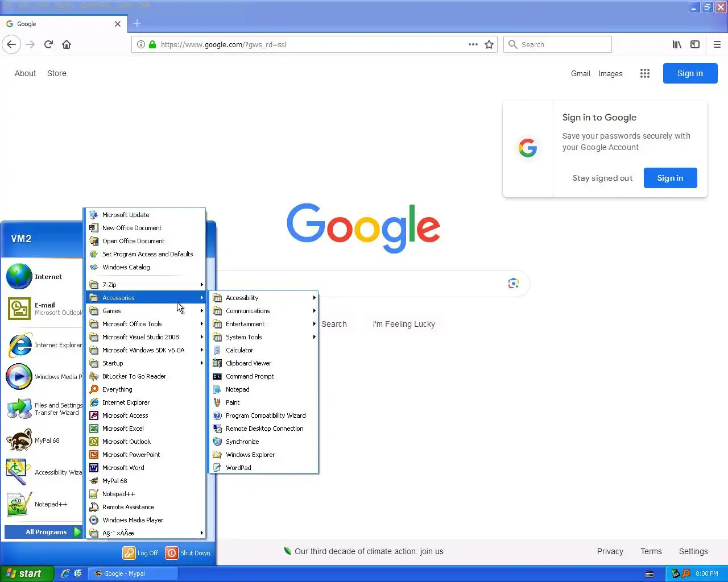Open Notepad in Accessories submenu
This screenshot has width=728, height=582.
click(263, 389)
